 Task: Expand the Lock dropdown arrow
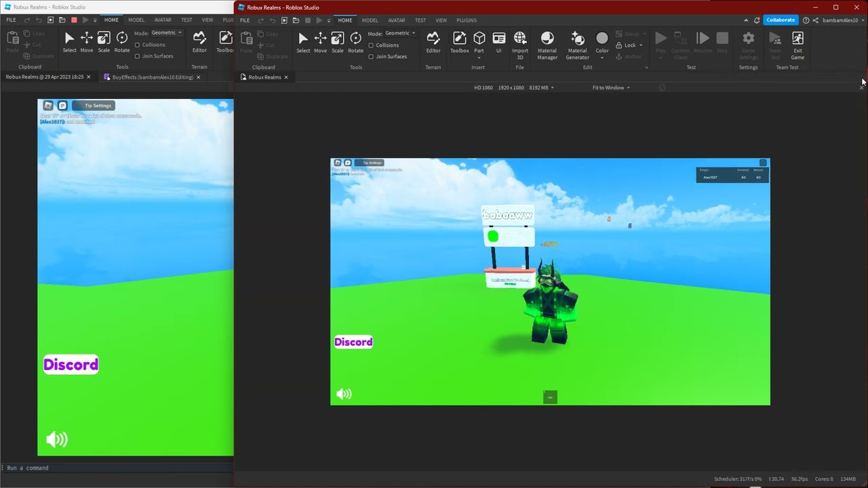pos(642,45)
